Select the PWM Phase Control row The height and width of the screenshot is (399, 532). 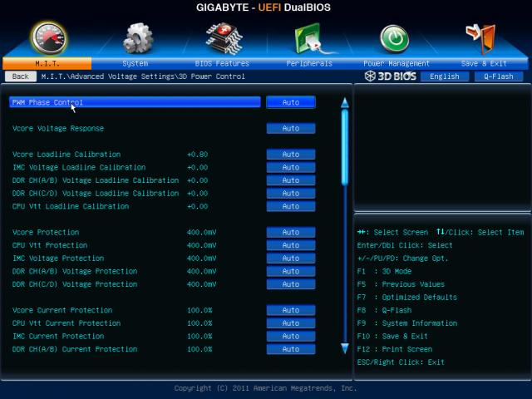[x=135, y=102]
